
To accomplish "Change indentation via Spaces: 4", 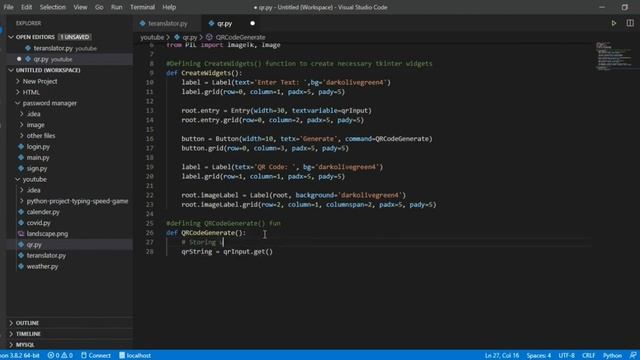I will click(538, 356).
